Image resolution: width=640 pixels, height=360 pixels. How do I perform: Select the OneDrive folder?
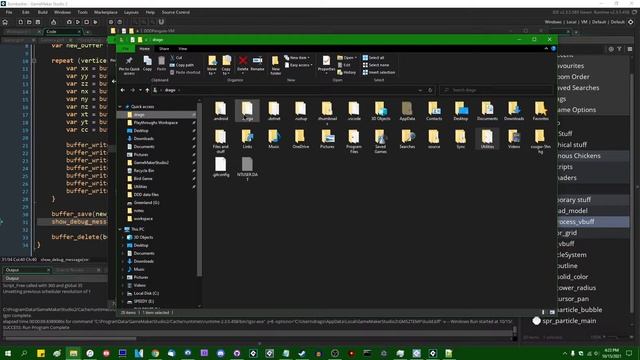pyautogui.click(x=300, y=139)
